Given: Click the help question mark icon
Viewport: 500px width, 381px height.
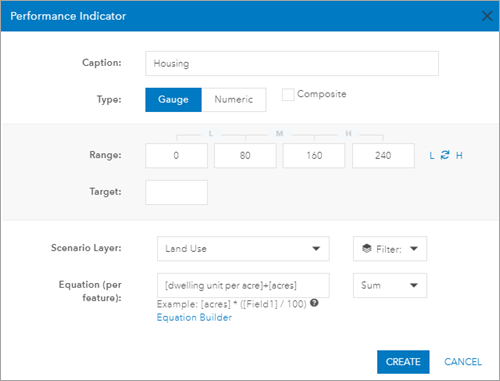Looking at the screenshot, I should (314, 303).
